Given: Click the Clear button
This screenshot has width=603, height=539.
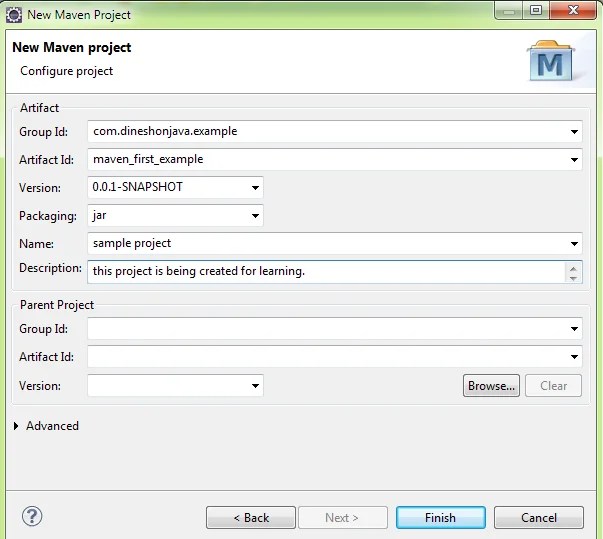Looking at the screenshot, I should [553, 386].
